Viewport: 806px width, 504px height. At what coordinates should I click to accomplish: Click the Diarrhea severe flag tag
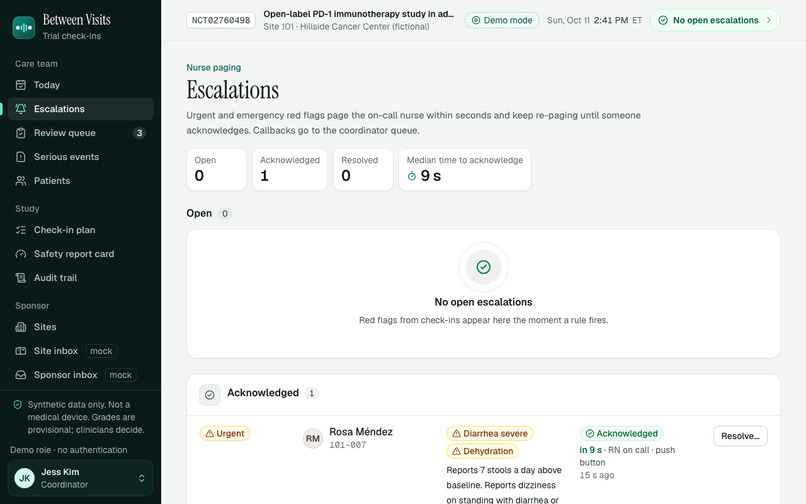(489, 434)
